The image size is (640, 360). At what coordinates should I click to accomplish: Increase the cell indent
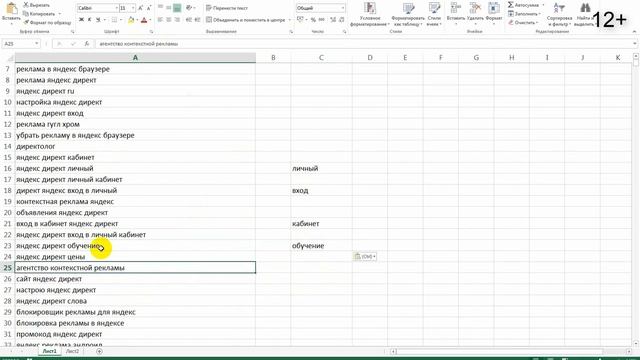[197, 20]
